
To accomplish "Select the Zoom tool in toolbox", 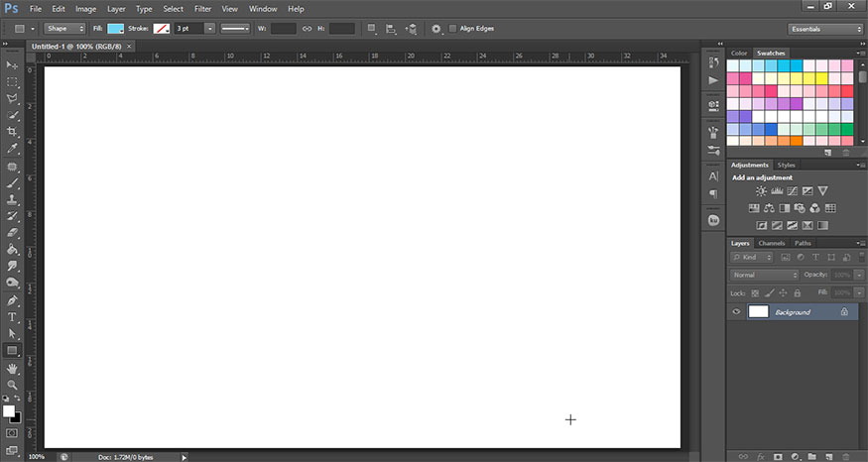I will pos(13,385).
